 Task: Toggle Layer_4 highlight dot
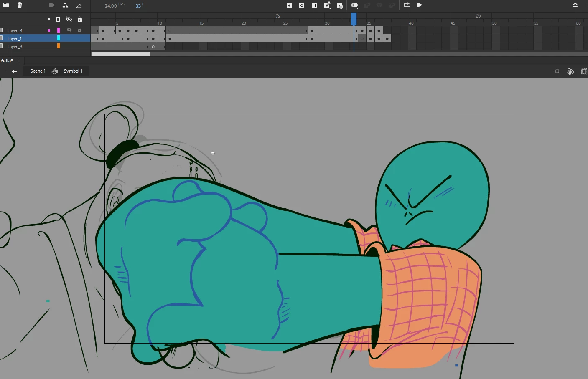pos(49,30)
